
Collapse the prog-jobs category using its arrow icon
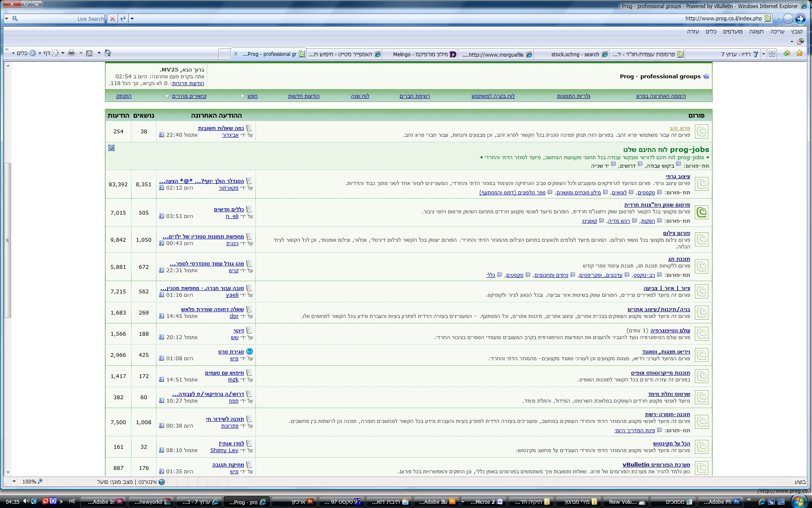coord(111,148)
